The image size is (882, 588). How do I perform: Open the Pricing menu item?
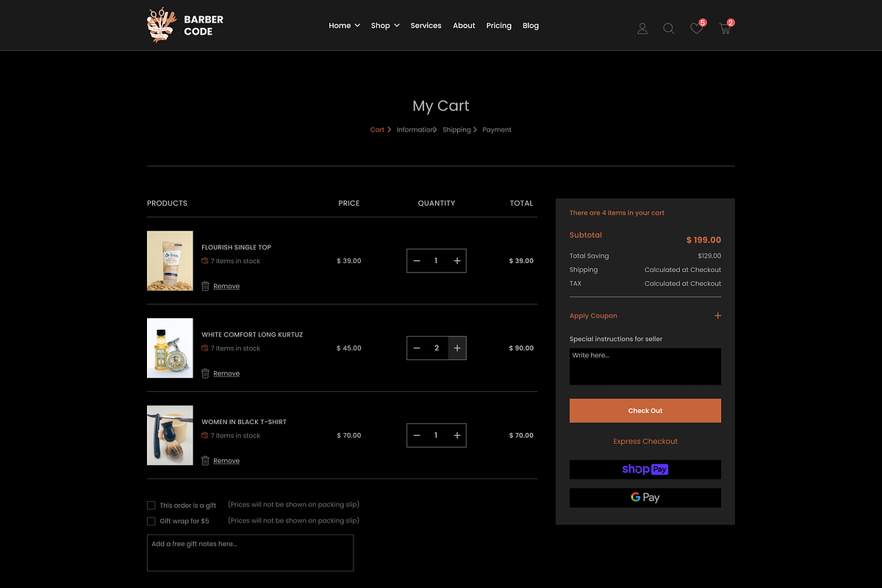click(x=498, y=26)
